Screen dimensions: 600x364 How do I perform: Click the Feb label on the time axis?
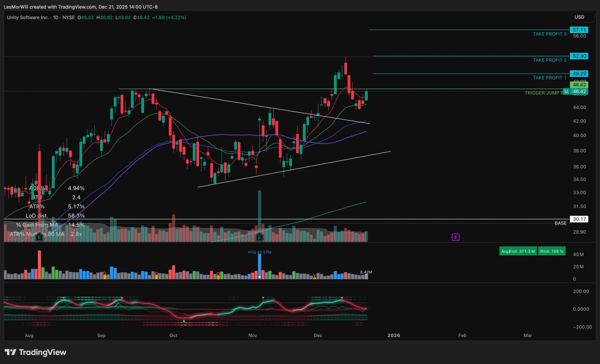462,336
